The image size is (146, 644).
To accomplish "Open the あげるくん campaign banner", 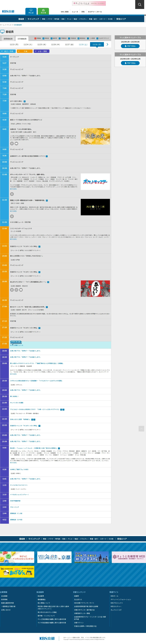I will (x=17, y=572).
